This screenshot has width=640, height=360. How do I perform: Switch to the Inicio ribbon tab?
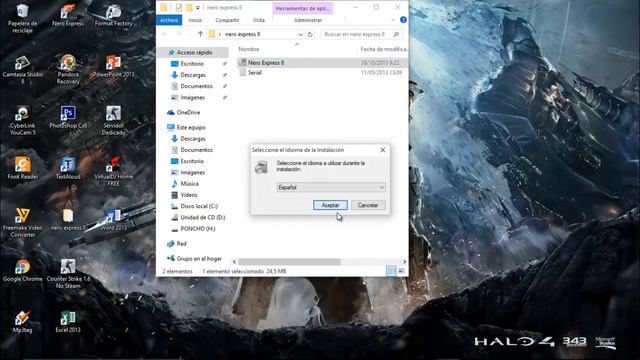click(195, 20)
